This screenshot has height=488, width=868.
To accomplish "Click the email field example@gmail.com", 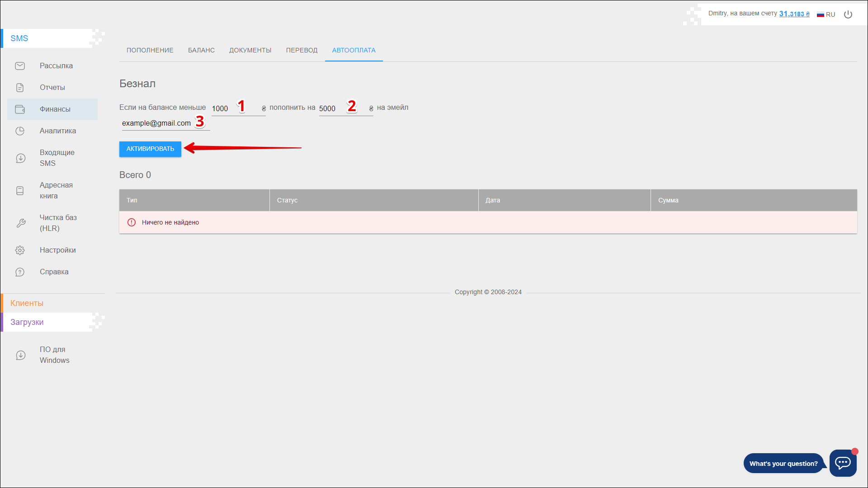I will 156,123.
